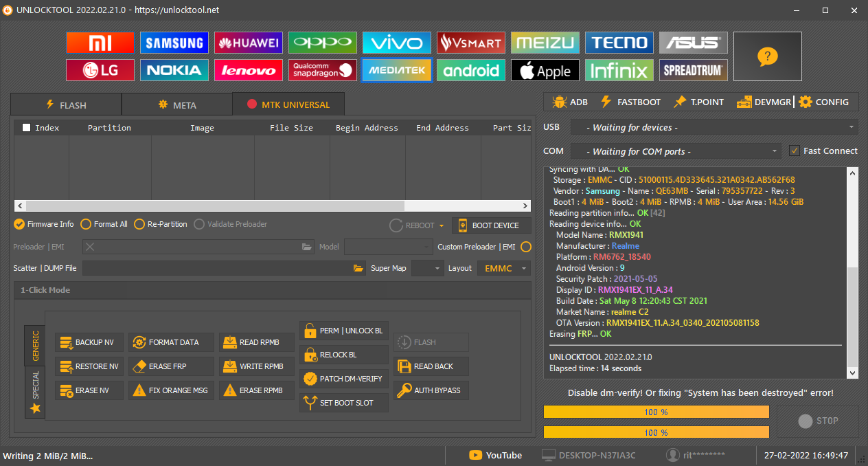
Task: Click the Preloader EMI path field
Action: coord(198,247)
